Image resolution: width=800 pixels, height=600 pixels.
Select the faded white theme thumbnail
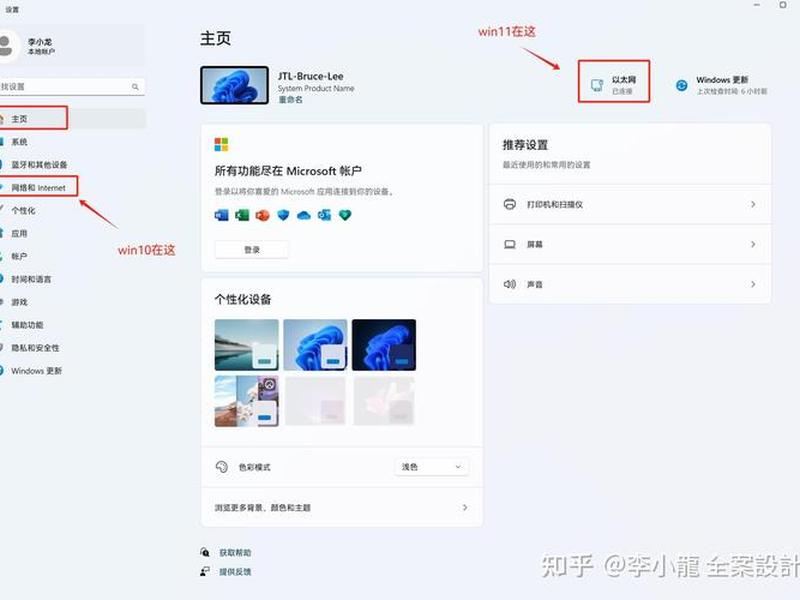315,401
